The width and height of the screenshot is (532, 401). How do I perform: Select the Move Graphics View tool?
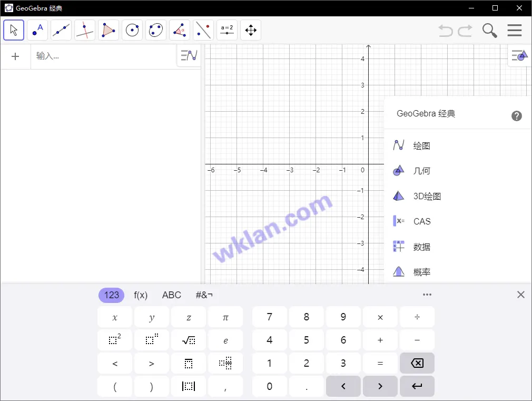coord(251,30)
